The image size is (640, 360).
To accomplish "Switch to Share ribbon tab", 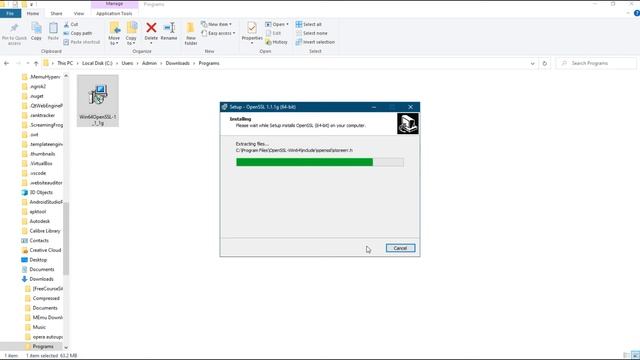I will [56, 13].
